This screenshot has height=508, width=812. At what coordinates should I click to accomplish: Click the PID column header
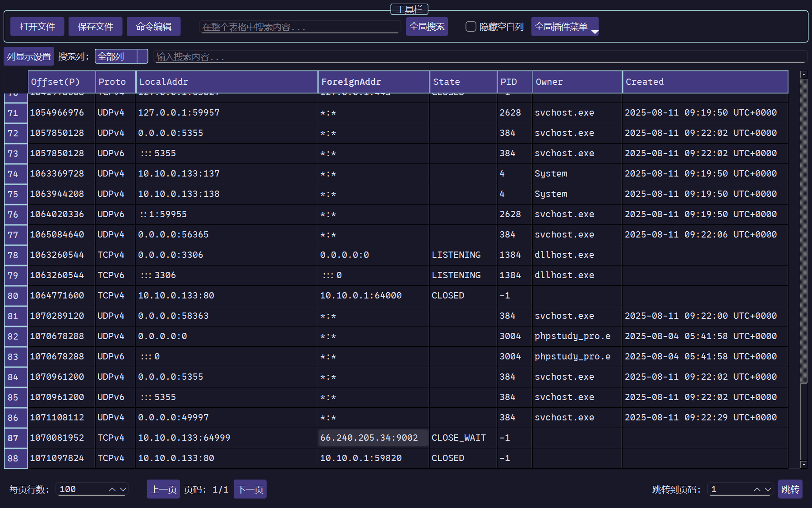tap(514, 82)
